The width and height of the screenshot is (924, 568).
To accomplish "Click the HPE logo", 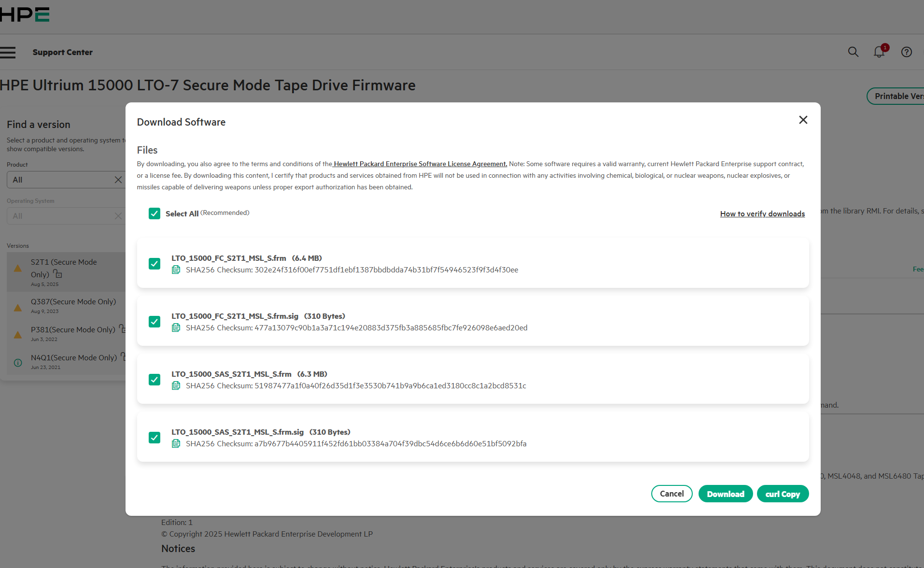I will coord(25,14).
